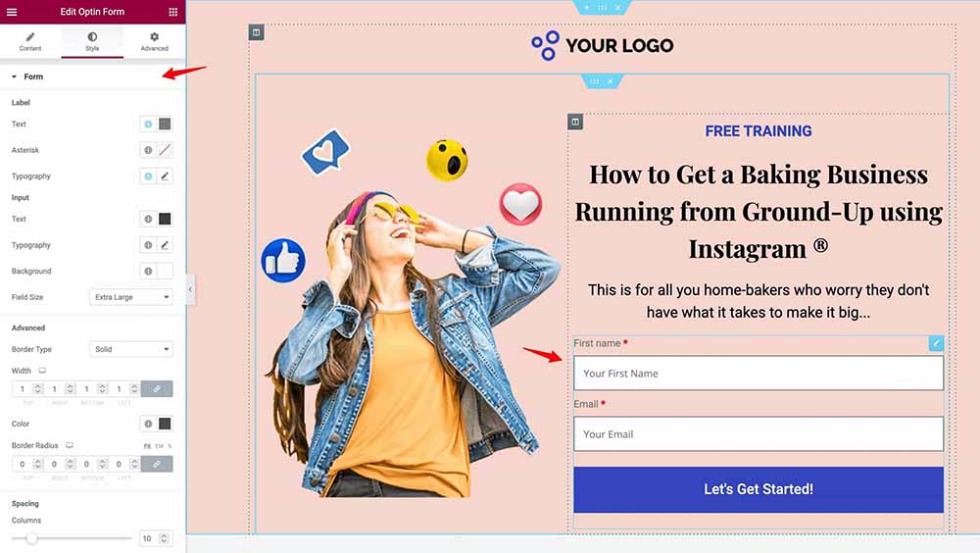Select the FREE TRAINING heading

759,131
